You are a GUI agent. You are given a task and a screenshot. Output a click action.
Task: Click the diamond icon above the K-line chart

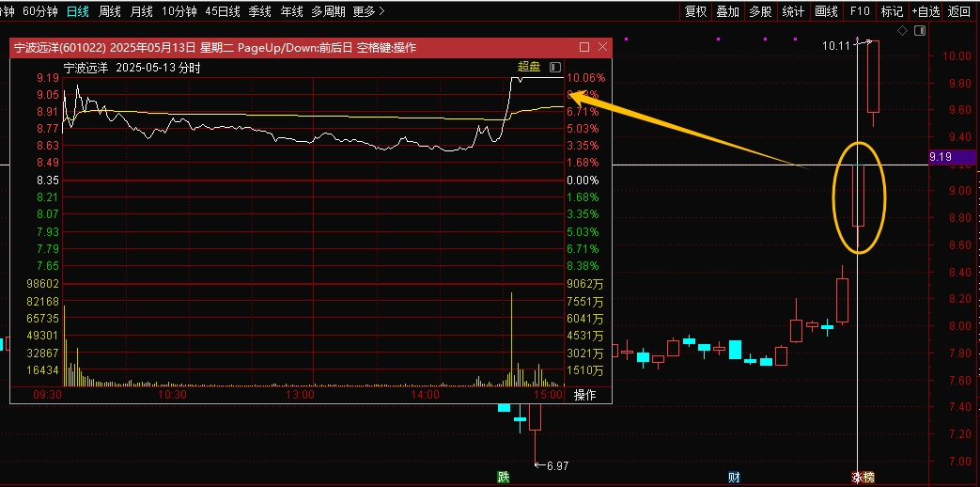[x=903, y=31]
